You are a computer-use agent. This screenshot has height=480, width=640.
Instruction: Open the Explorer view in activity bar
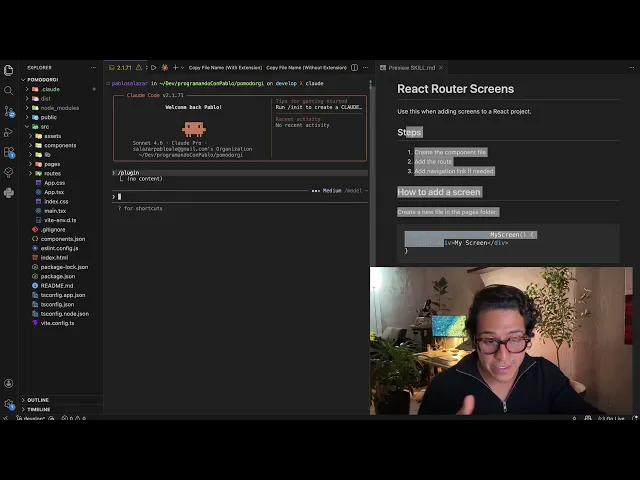click(x=9, y=70)
